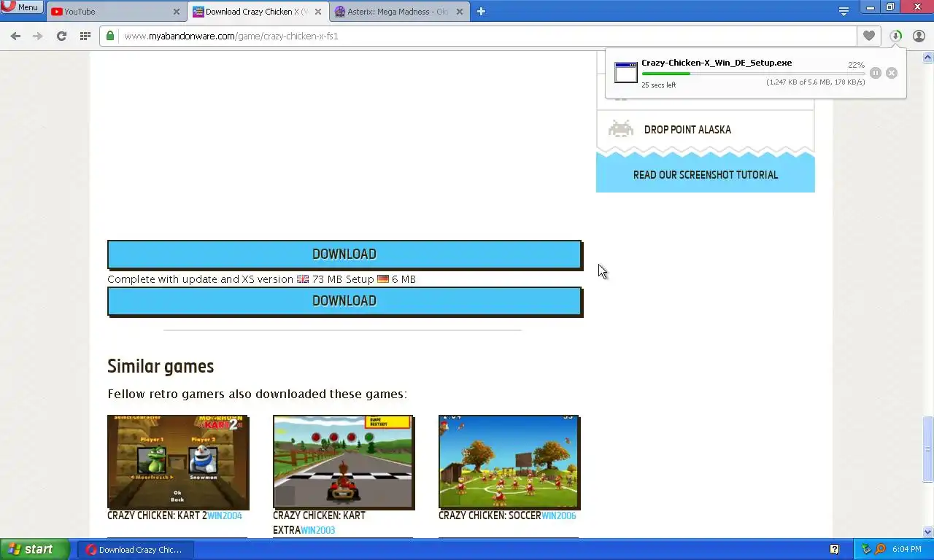
Task: Open the Windows start menu
Action: click(x=34, y=550)
